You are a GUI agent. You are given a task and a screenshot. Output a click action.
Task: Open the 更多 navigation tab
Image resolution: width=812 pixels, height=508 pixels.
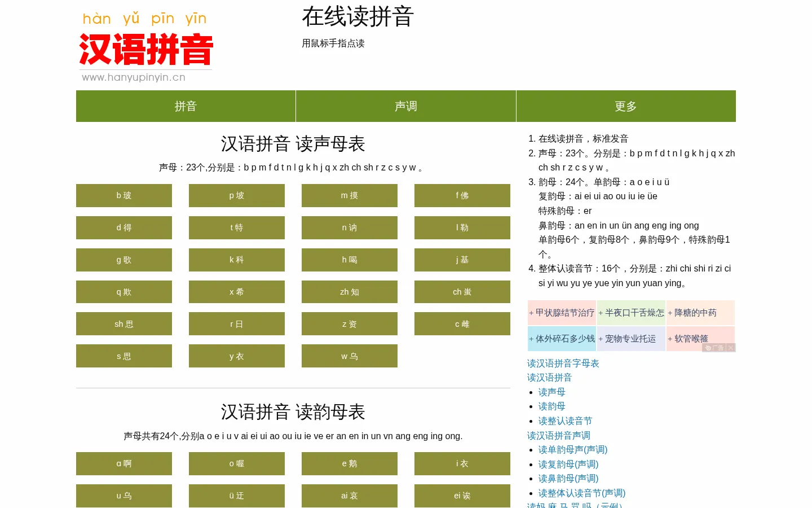[x=626, y=106]
